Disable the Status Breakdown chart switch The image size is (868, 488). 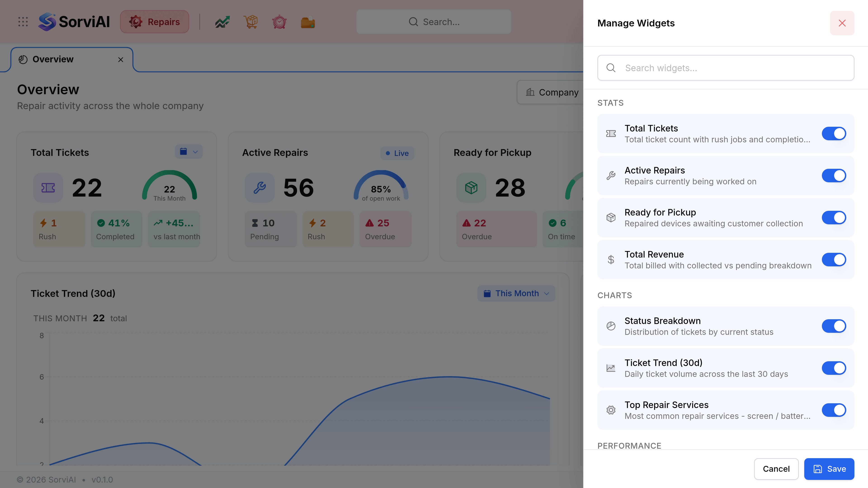tap(834, 326)
